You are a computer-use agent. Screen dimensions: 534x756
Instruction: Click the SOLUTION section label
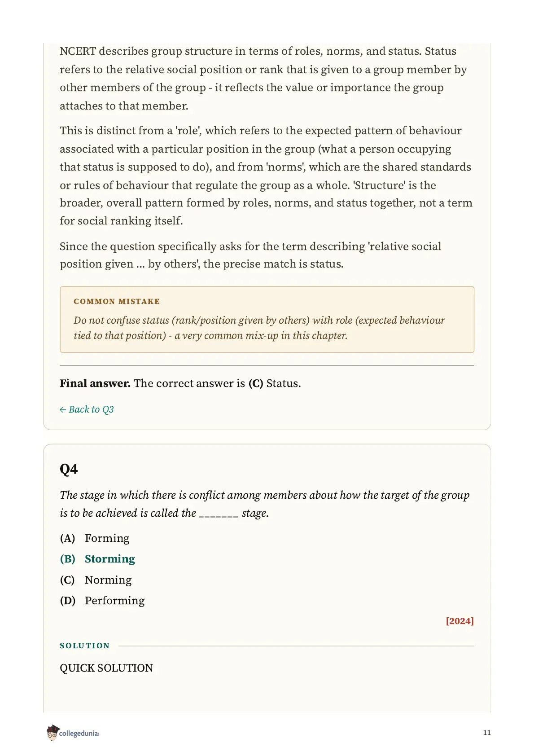[x=85, y=646]
